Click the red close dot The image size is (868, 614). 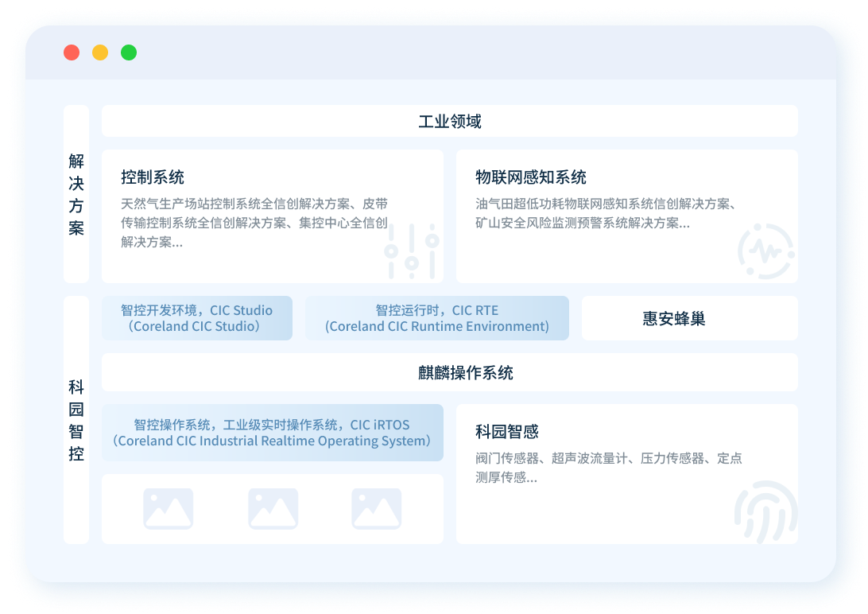(x=72, y=52)
